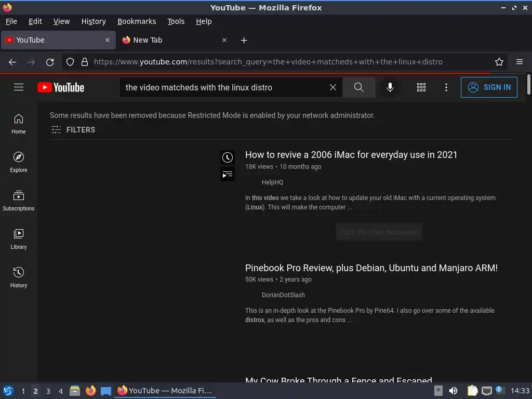Show site security lock info
Viewport: 532px width, 399px height.
85,62
